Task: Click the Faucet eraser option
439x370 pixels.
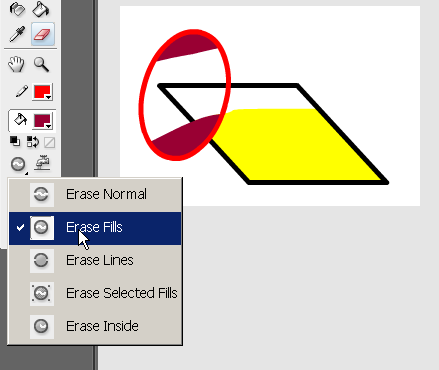Action: tap(43, 163)
